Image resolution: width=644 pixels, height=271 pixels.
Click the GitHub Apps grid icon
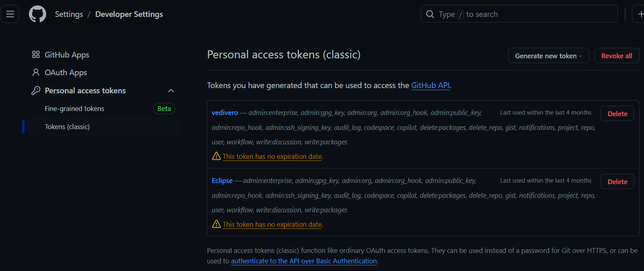click(36, 55)
